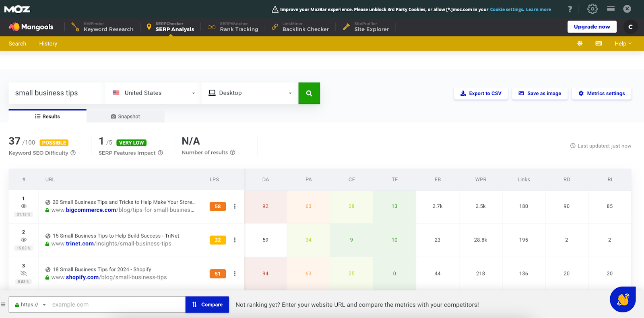Click SERP Features Impact help icon
This screenshot has height=318, width=644.
[160, 153]
